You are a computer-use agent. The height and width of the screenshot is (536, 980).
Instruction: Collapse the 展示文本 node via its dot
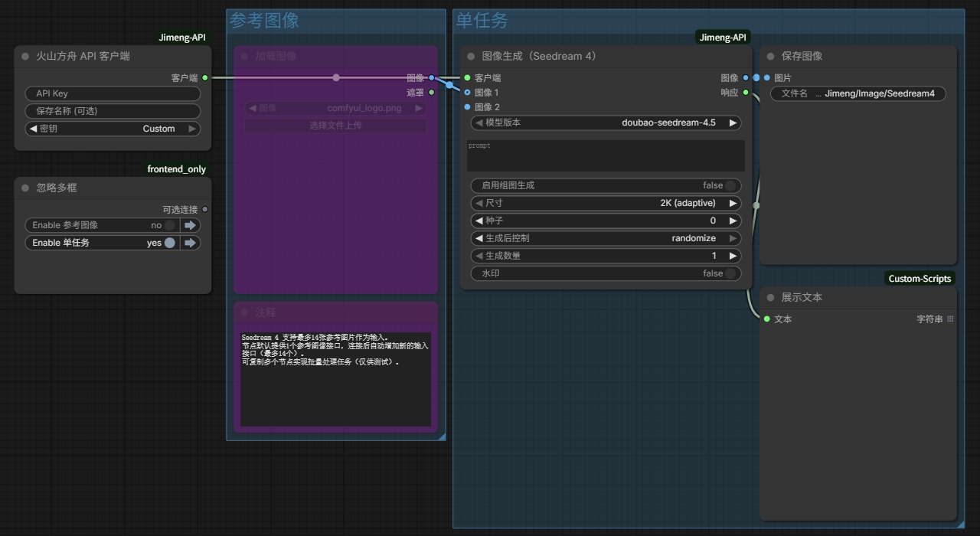(x=771, y=298)
